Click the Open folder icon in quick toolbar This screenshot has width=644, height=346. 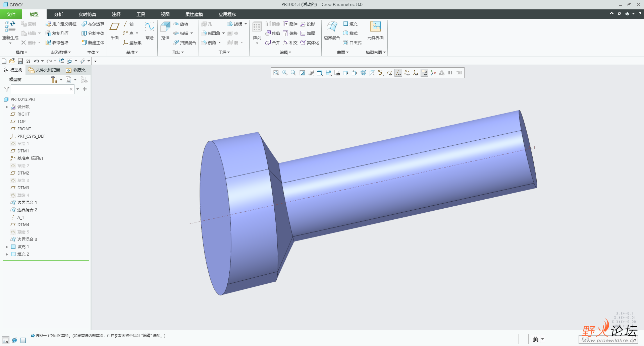(x=12, y=61)
